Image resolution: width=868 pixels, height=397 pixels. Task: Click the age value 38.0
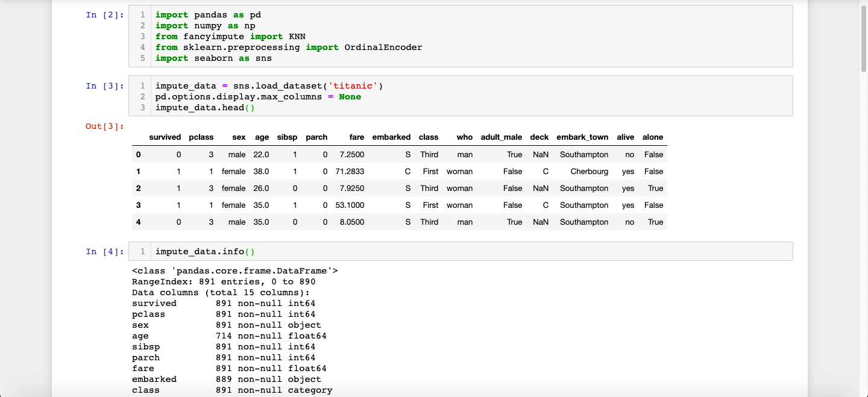[262, 171]
